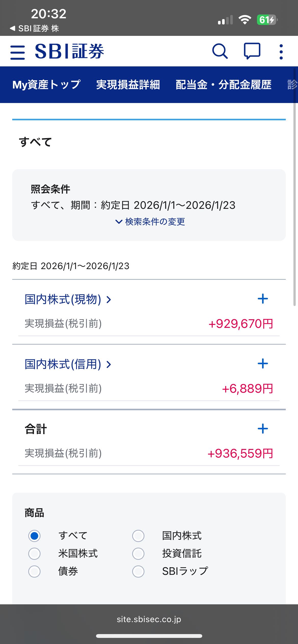Screen dimensions: 298x644
Task: Expand 合計 details with plus icon
Action: pyautogui.click(x=263, y=429)
